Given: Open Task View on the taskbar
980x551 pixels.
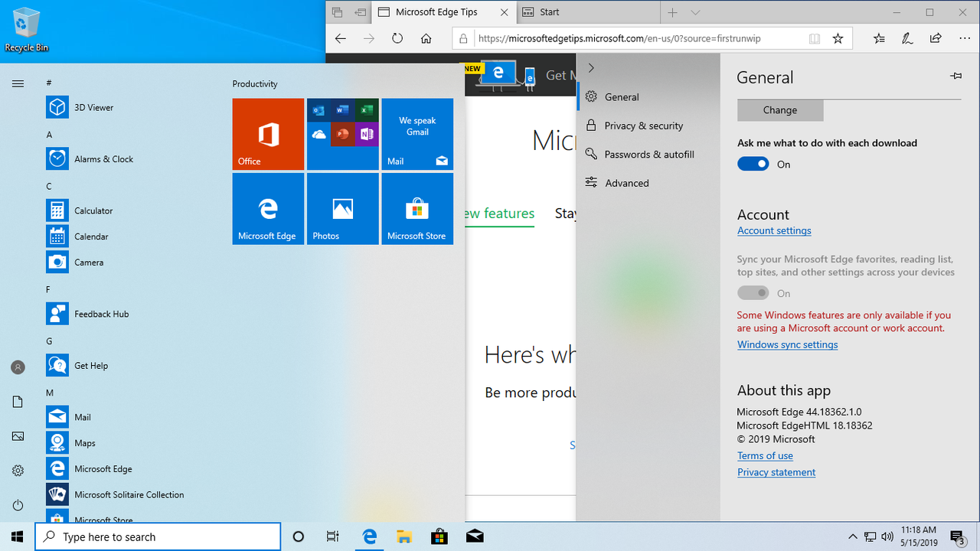Looking at the screenshot, I should click(x=333, y=536).
